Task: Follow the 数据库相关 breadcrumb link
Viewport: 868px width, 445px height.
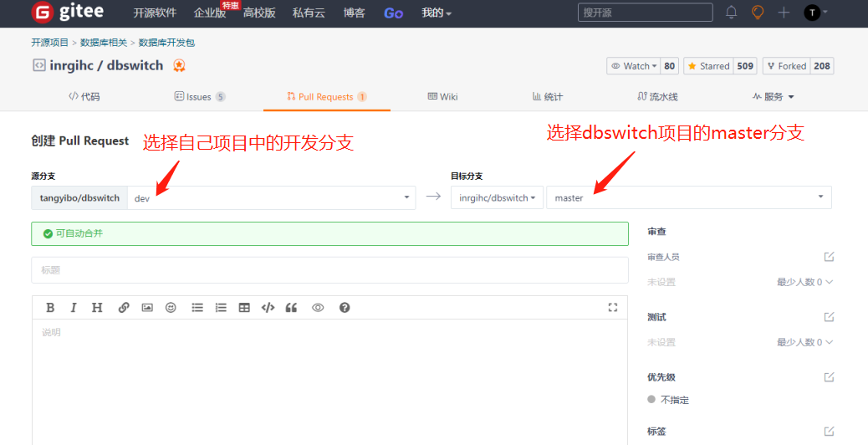Action: point(104,43)
